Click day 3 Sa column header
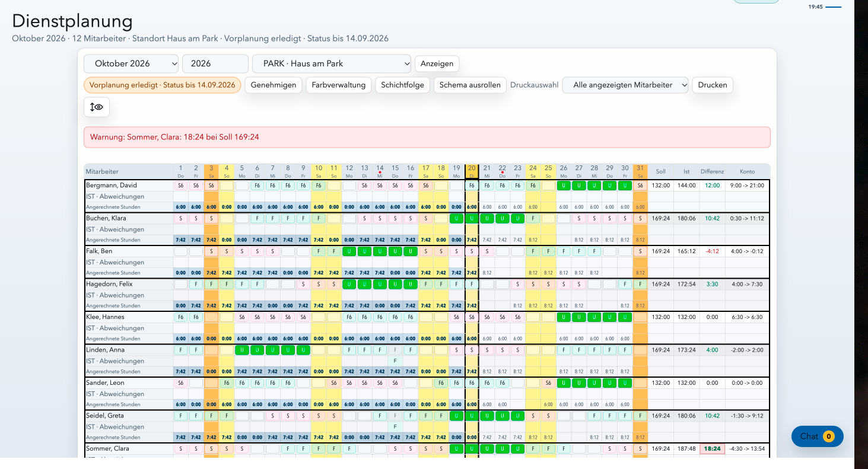Viewport: 868px width, 469px height. tap(211, 171)
